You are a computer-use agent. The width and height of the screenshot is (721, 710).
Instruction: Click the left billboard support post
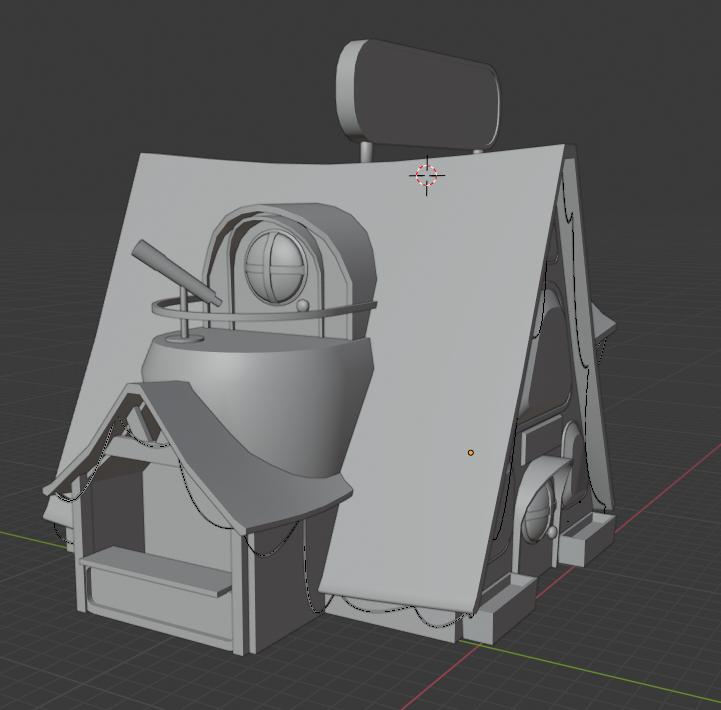pos(367,150)
